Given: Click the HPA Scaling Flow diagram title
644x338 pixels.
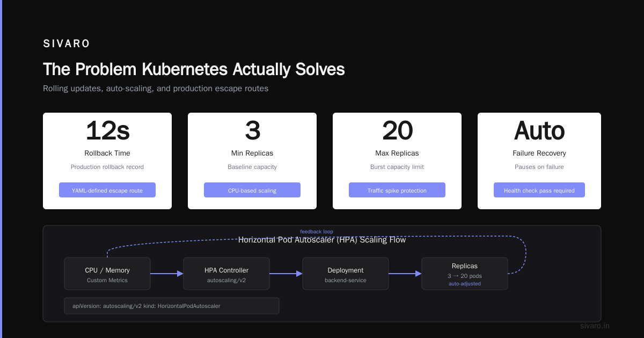Looking at the screenshot, I should click(322, 240).
